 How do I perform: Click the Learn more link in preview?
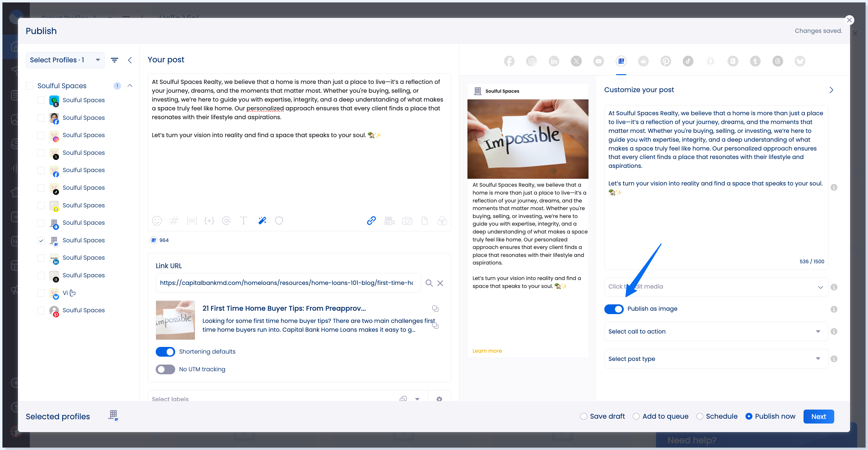(x=487, y=351)
